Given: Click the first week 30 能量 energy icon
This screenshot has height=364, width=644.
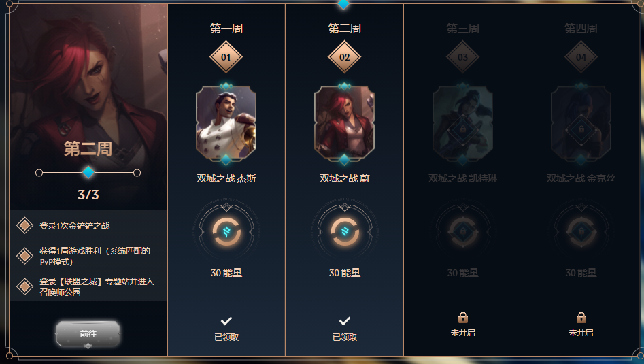Looking at the screenshot, I should (226, 232).
